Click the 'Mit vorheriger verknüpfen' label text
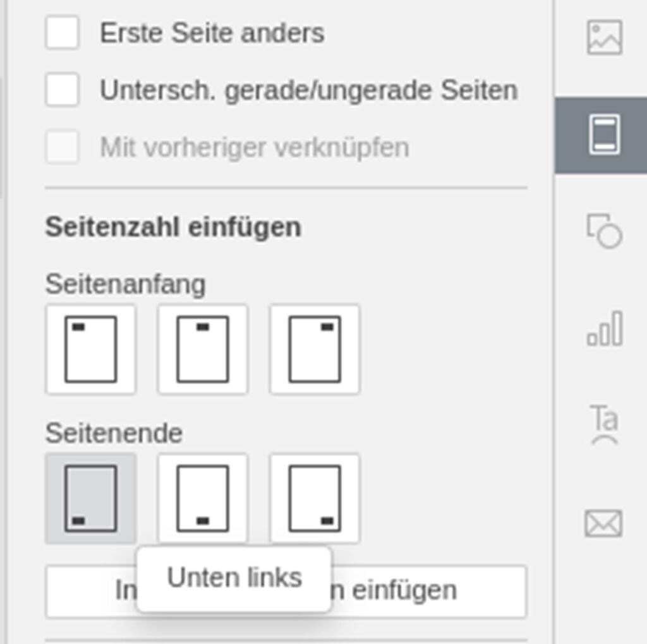 [255, 147]
